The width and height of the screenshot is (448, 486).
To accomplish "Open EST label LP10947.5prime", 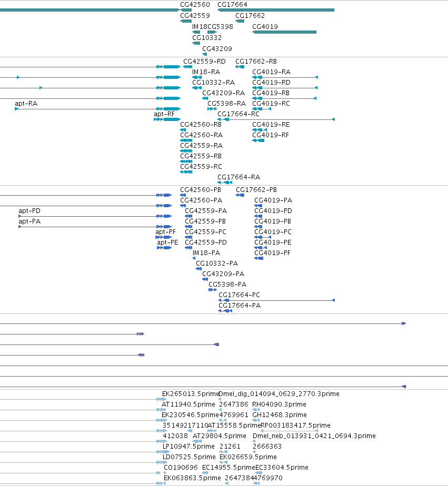I will (188, 447).
